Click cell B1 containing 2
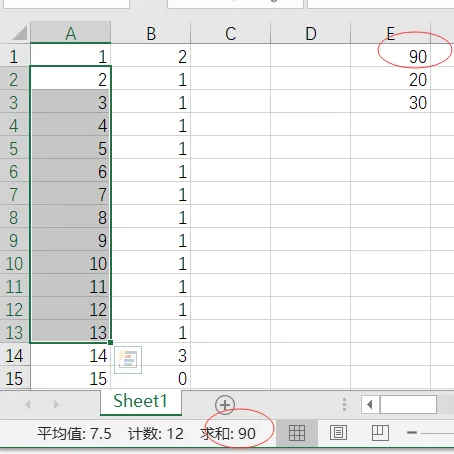 coord(151,56)
